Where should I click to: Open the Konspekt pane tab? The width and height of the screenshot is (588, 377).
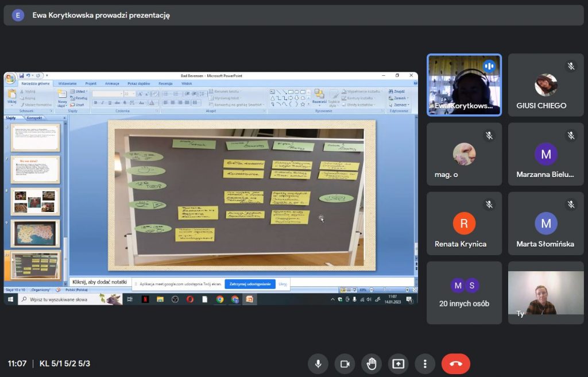tap(34, 118)
